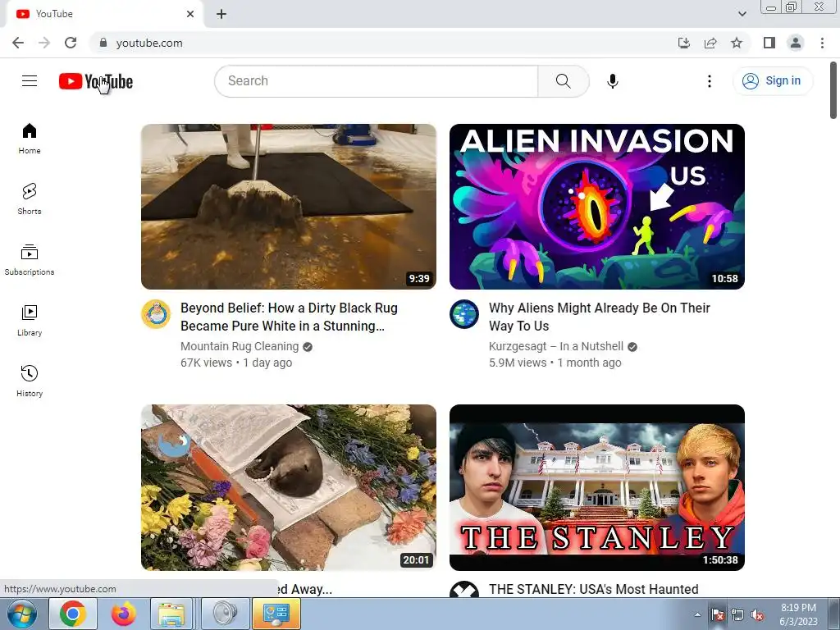Image resolution: width=840 pixels, height=630 pixels.
Task: Click the Action Center flag icon
Action: click(717, 615)
